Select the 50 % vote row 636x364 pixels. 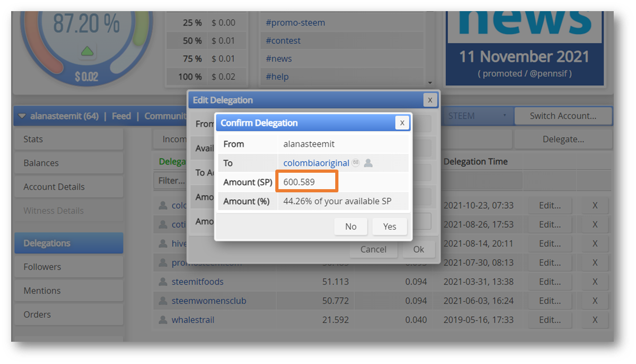click(x=206, y=41)
